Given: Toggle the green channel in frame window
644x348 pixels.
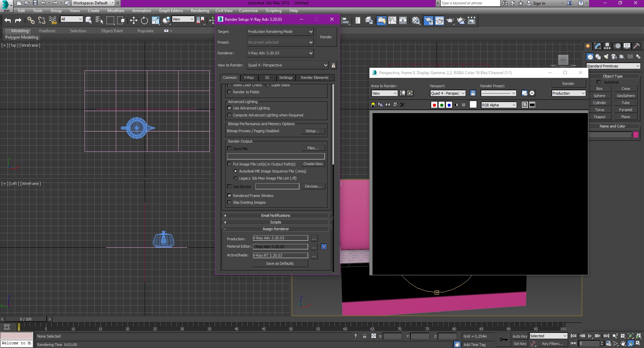Looking at the screenshot, I should click(x=442, y=105).
